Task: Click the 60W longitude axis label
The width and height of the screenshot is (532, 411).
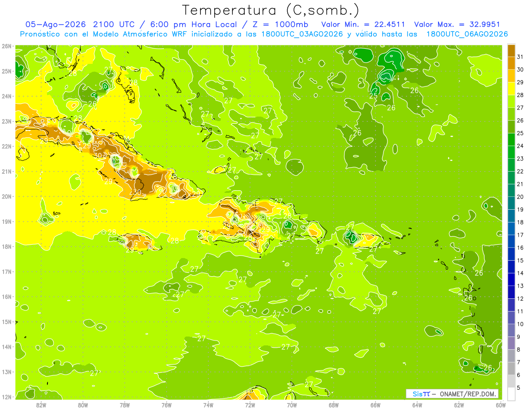Action: [501, 405]
